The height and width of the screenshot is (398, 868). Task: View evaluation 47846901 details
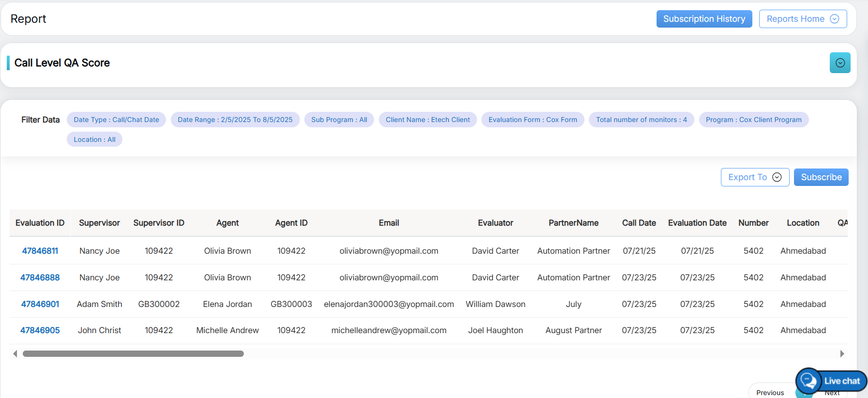[40, 304]
